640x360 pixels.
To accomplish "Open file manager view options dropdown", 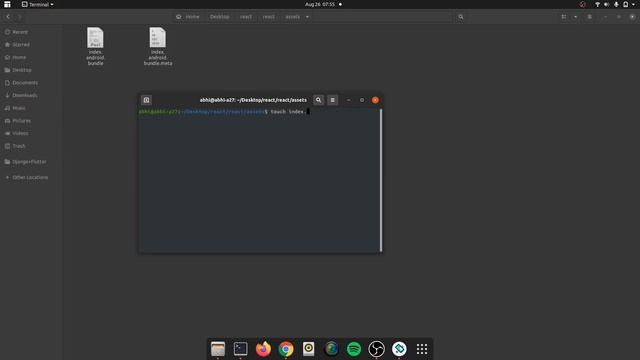I will pyautogui.click(x=576, y=17).
